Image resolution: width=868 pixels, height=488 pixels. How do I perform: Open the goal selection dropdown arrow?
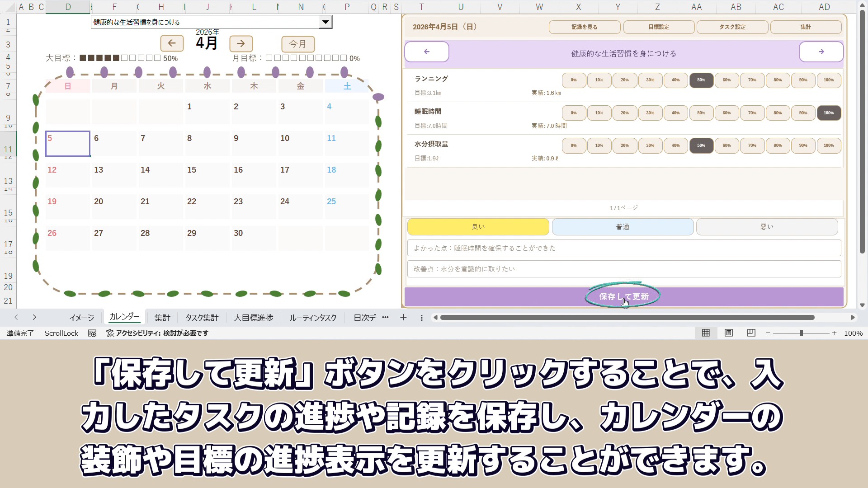pyautogui.click(x=325, y=22)
